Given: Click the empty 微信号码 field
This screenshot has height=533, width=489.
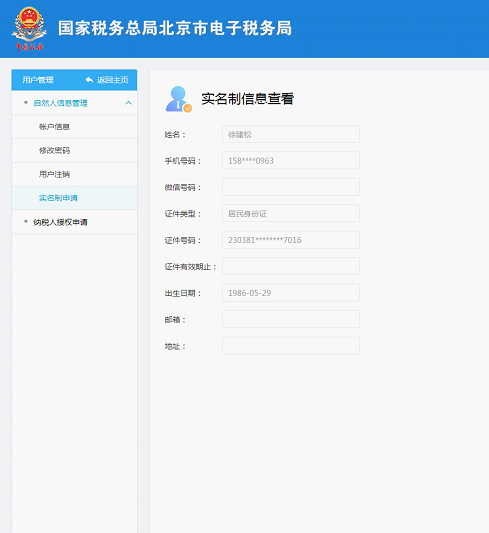Looking at the screenshot, I should pos(291,187).
